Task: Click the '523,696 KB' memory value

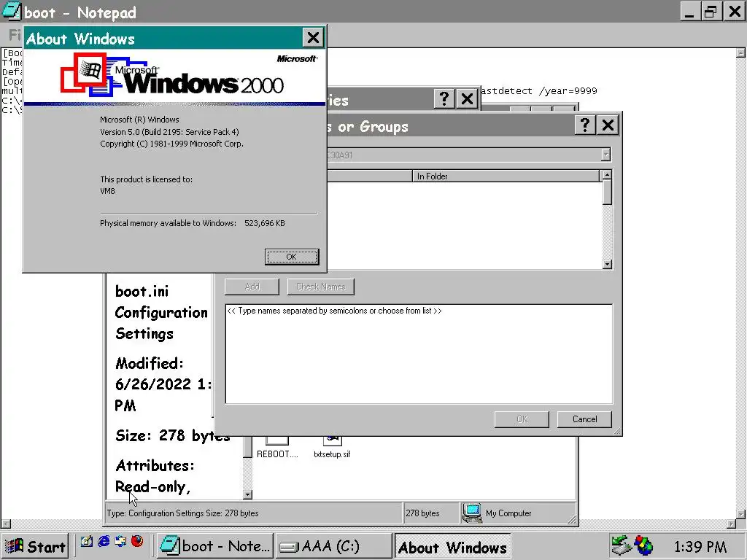Action: point(264,223)
